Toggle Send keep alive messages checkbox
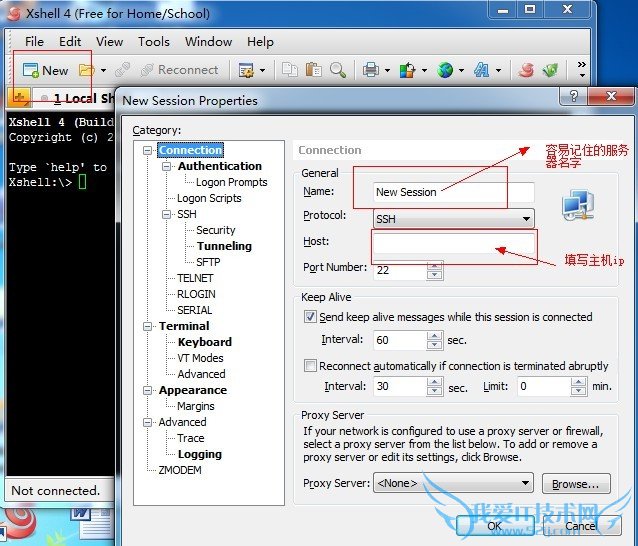Screen dimensions: 638x546 tap(310, 317)
